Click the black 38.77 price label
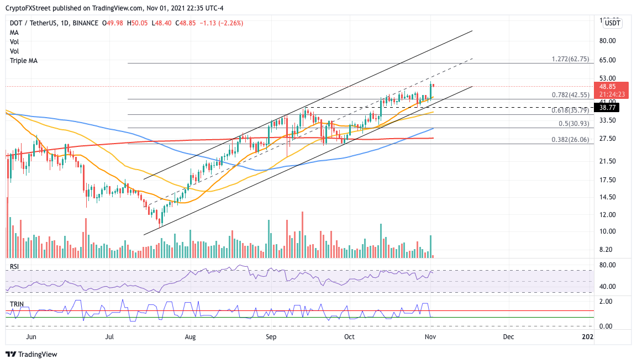This screenshot has height=364, width=637. (x=607, y=108)
